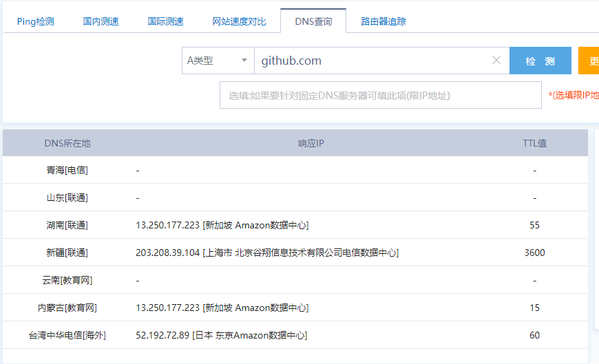
Task: Click the red *(选填限IP地 hint text
Action: (x=574, y=95)
